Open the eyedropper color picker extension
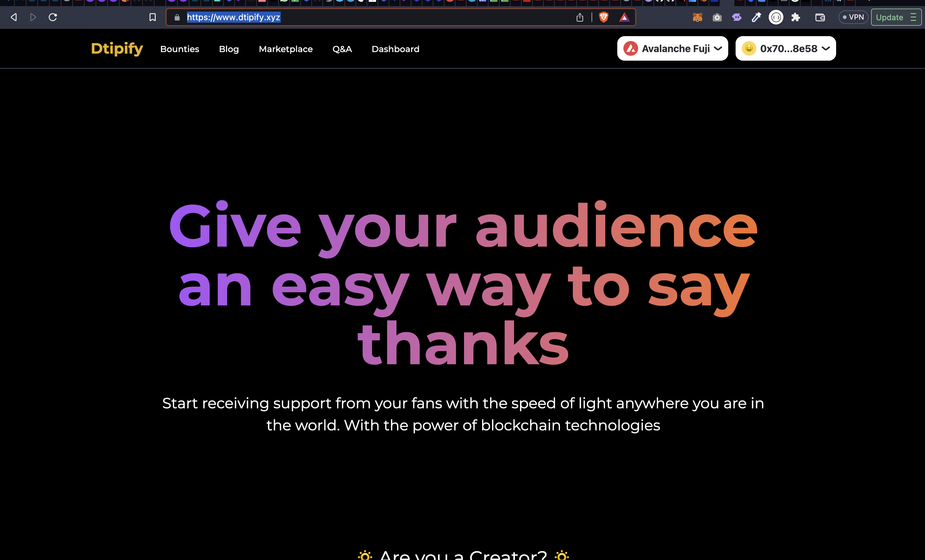This screenshot has width=925, height=560. pyautogui.click(x=756, y=17)
